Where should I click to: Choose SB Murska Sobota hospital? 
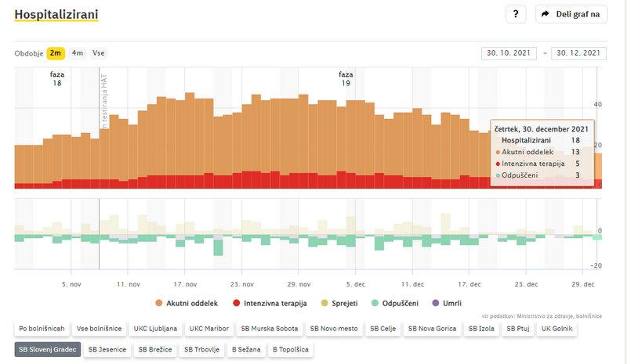[x=270, y=330]
